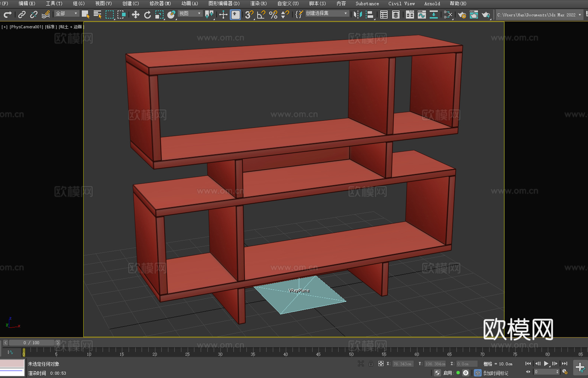Open the project path dropdown arrow
The image size is (588, 378).
click(579, 15)
